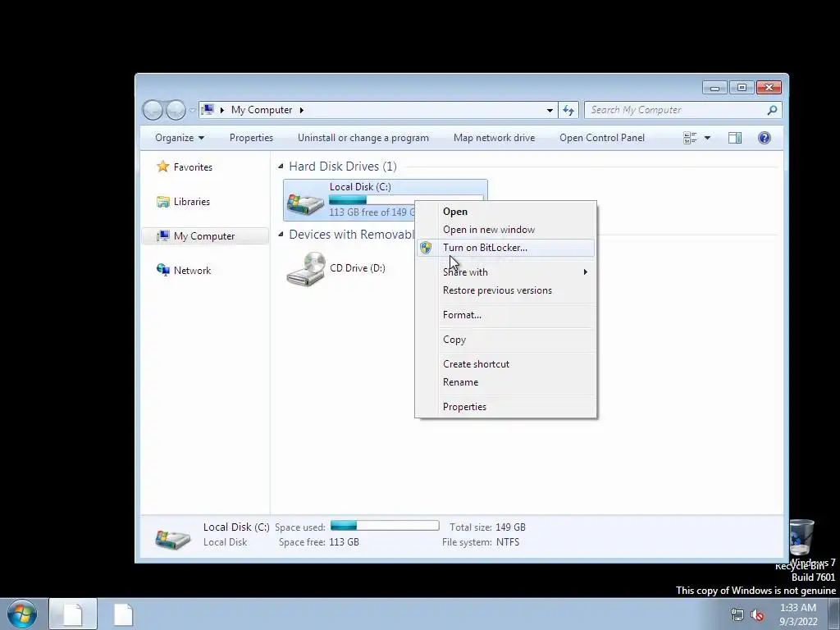
Task: Choose Rename from the context menu
Action: [505, 382]
